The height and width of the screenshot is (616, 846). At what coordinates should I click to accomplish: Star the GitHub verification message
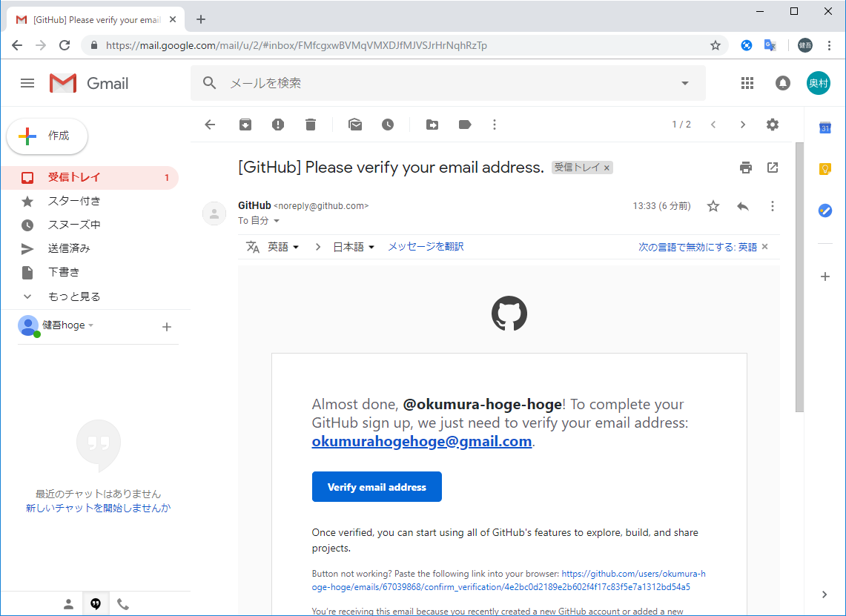click(713, 206)
